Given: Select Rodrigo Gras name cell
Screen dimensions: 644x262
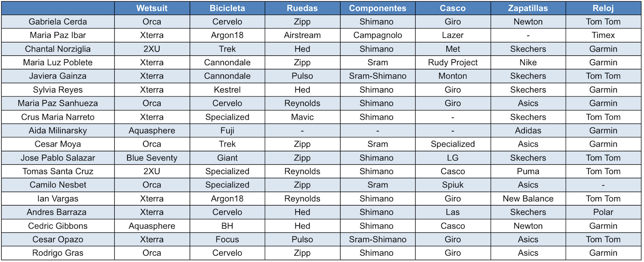Looking at the screenshot, I should point(58,253).
